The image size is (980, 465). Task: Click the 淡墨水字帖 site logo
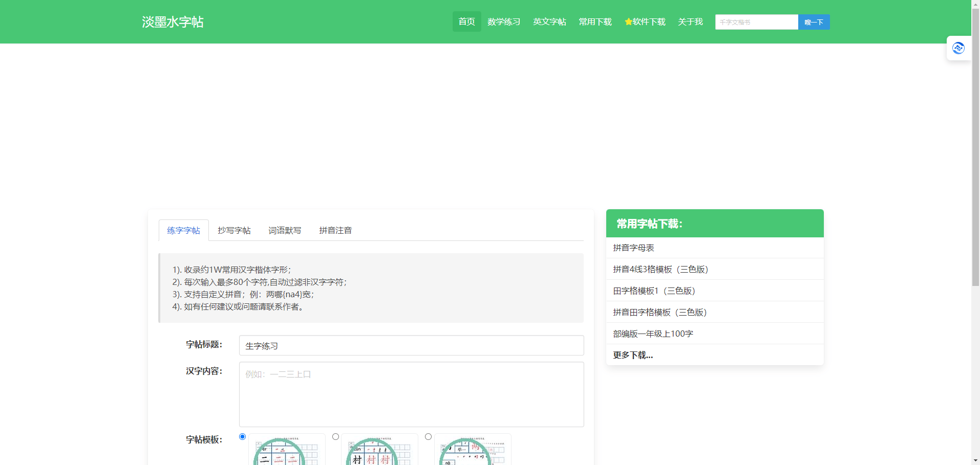click(173, 22)
